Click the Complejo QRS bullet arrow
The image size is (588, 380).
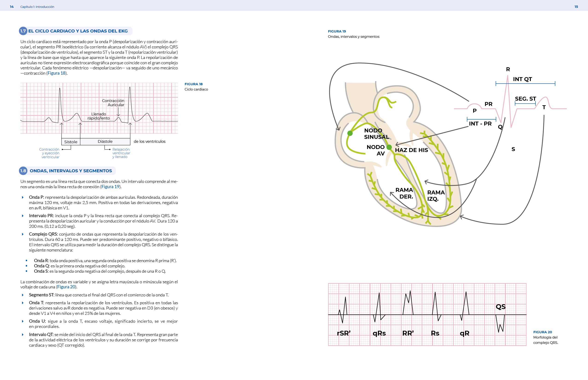coord(23,234)
